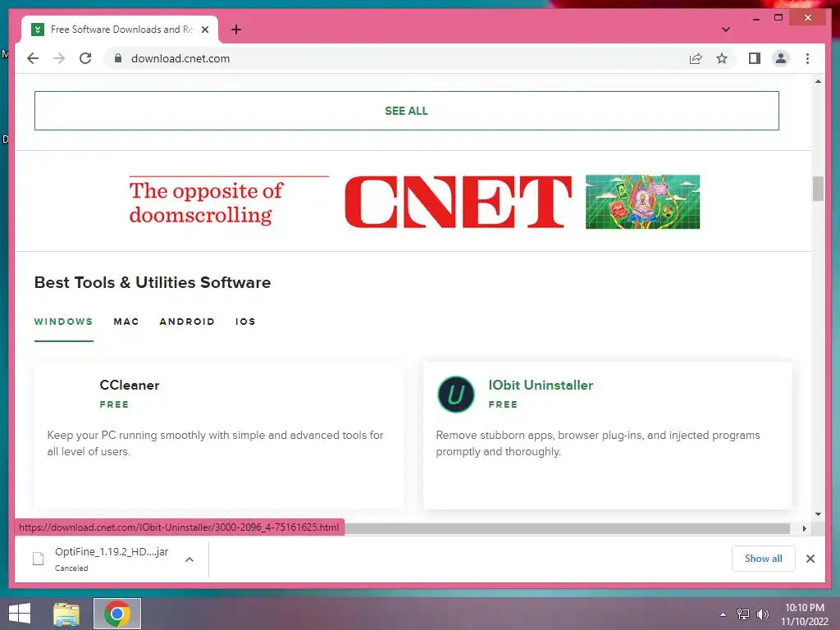Click the horizontal scrollbar thumb
Screen dimensions: 840x630
click(568, 529)
